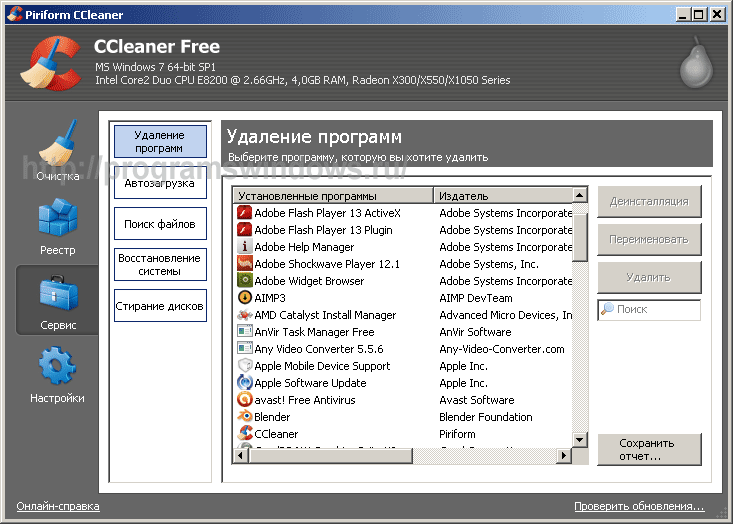Open the Поиск файлов tab
The image size is (733, 524).
[x=160, y=224]
